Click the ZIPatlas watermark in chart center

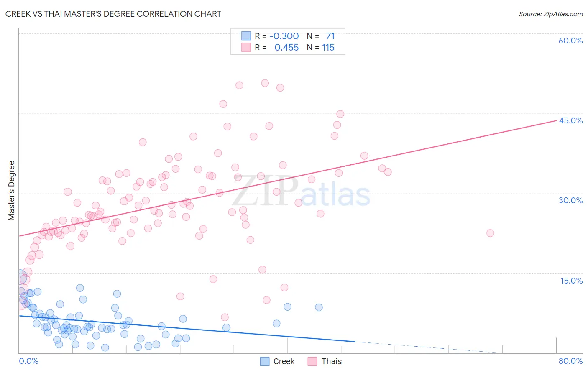(x=301, y=192)
